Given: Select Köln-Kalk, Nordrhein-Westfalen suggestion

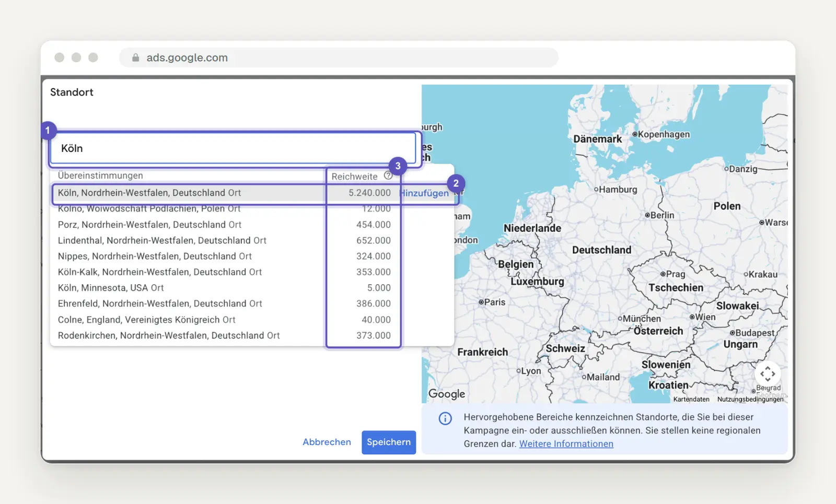Looking at the screenshot, I should [160, 272].
